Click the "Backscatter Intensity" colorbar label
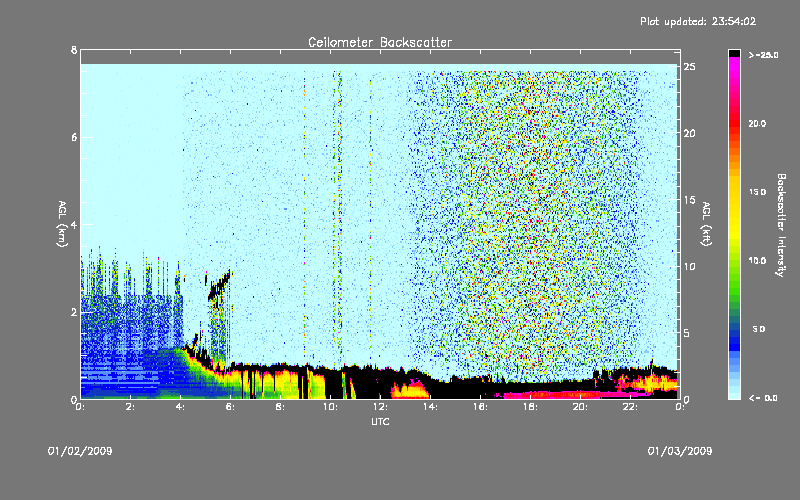This screenshot has height=500, width=800. tap(781, 225)
